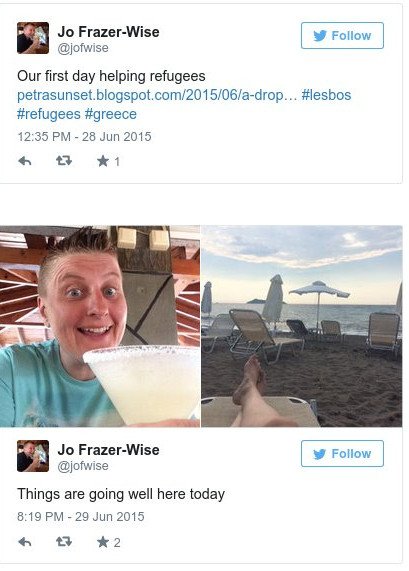Open the selfie photo with margarita glass

(x=100, y=326)
